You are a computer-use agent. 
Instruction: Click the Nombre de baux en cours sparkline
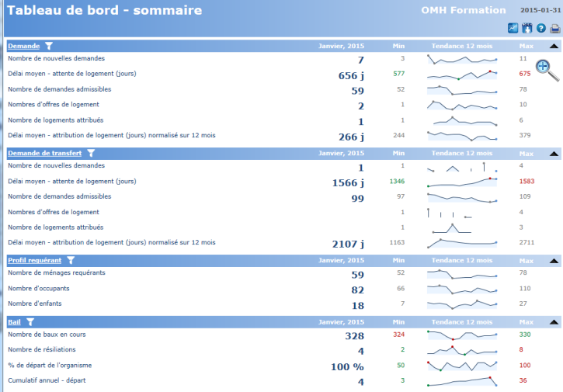pos(461,335)
